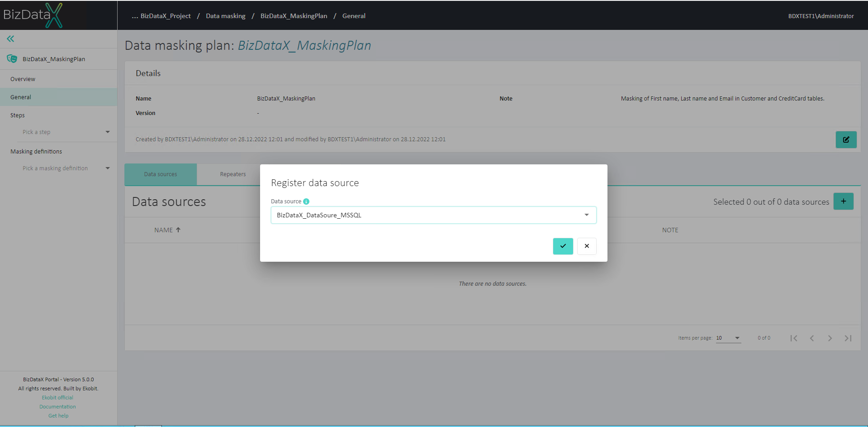Image resolution: width=868 pixels, height=427 pixels.
Task: Open the Items per page dropdown
Action: (x=728, y=338)
